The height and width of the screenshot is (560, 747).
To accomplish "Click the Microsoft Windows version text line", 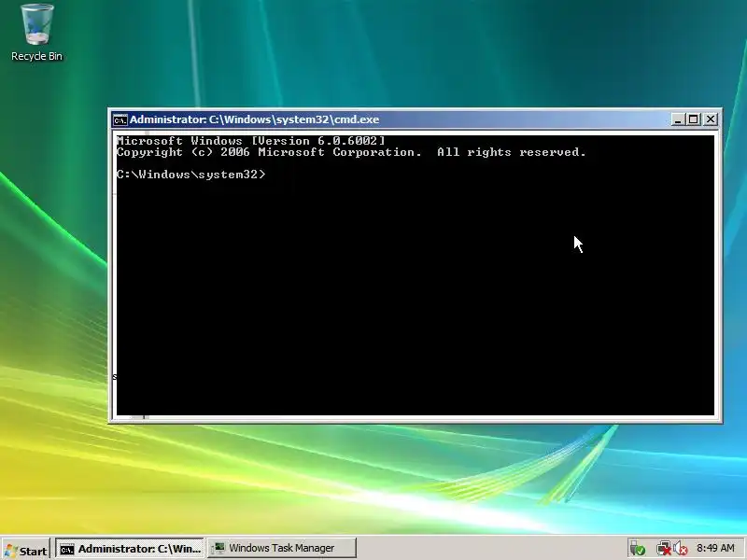I will pos(250,141).
